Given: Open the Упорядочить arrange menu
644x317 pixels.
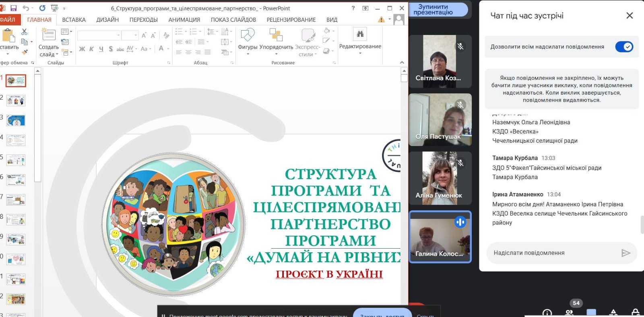Looking at the screenshot, I should point(276,41).
